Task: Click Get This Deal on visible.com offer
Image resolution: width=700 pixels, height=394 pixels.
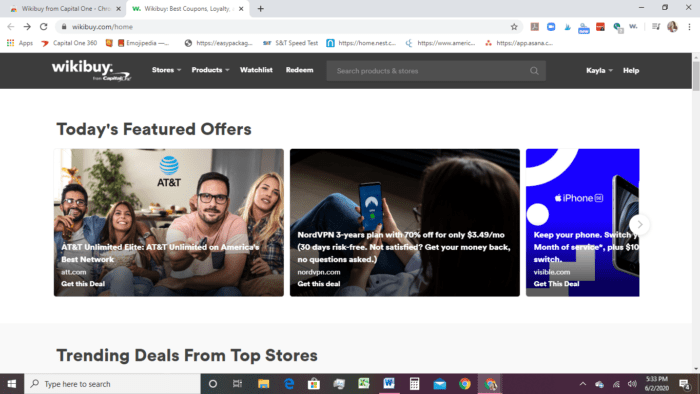Action: (x=556, y=284)
